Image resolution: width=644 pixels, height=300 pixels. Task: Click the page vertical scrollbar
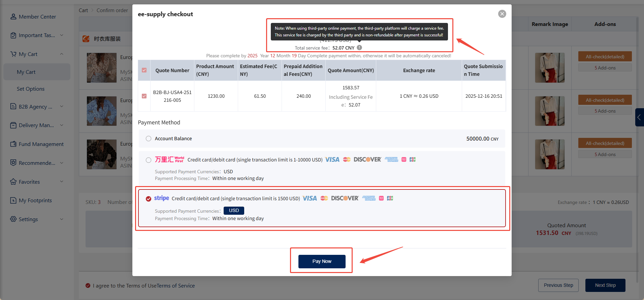tap(637, 150)
